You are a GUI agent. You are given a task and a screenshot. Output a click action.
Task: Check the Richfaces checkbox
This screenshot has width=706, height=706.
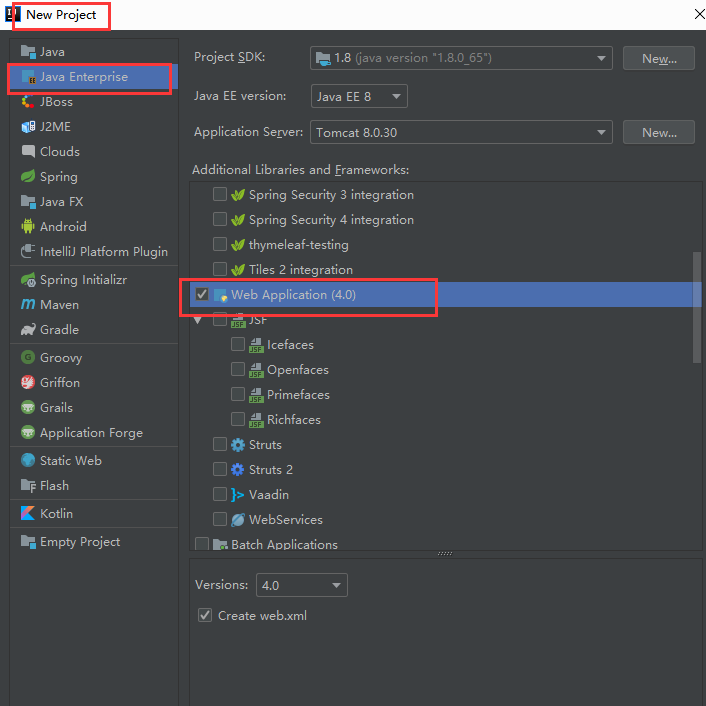(x=238, y=419)
